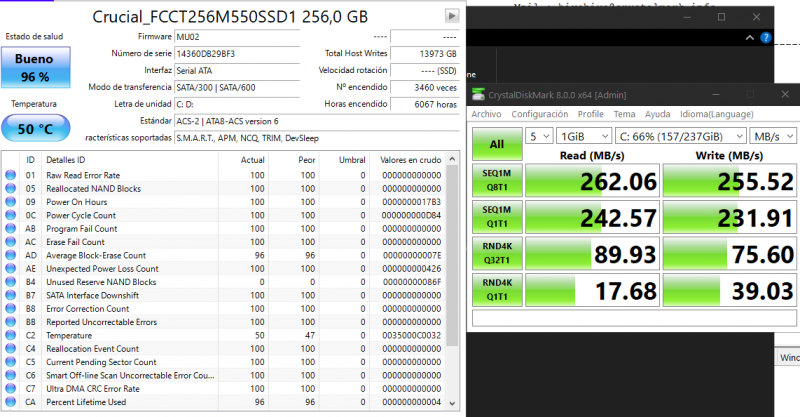
Task: Open the Archivo menu in CrystalDiskMark
Action: 486,114
